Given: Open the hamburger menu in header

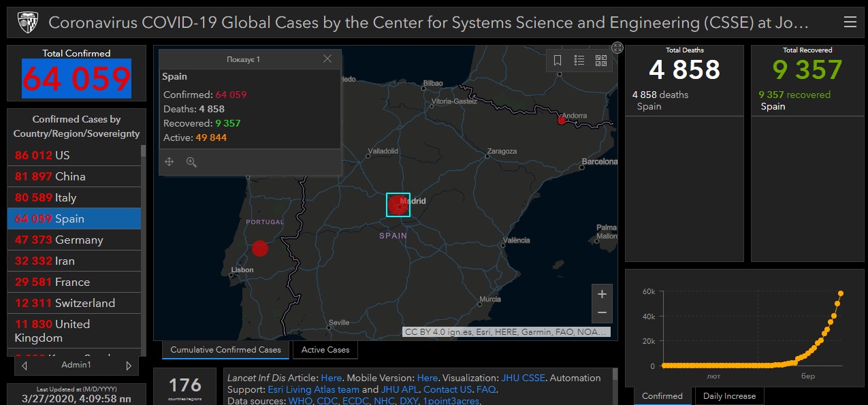Looking at the screenshot, I should pyautogui.click(x=850, y=22).
